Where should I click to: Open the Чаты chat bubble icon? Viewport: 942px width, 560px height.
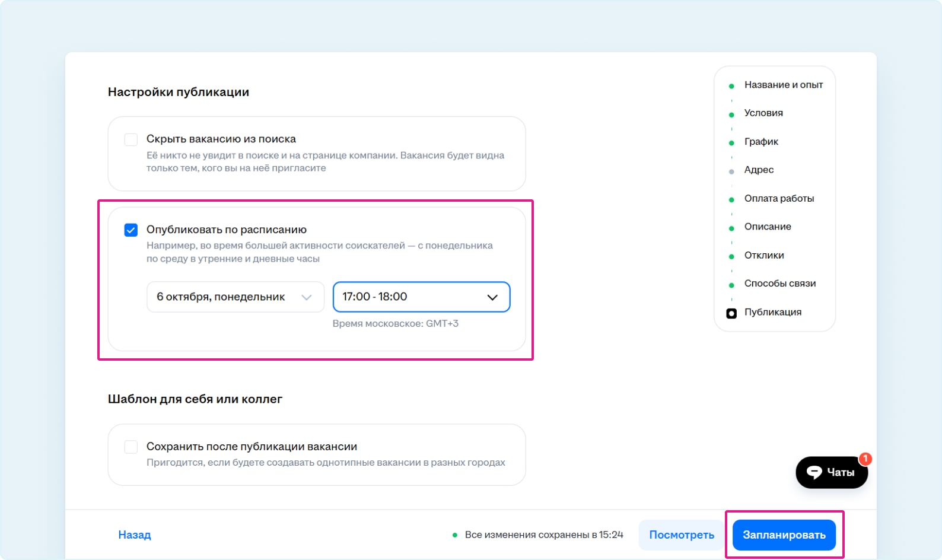pos(814,472)
